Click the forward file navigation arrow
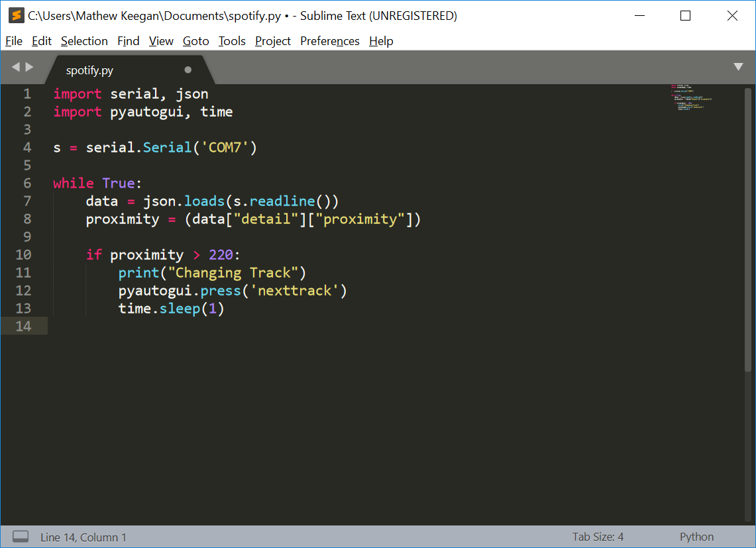Screen dimensions: 756x548 point(29,66)
